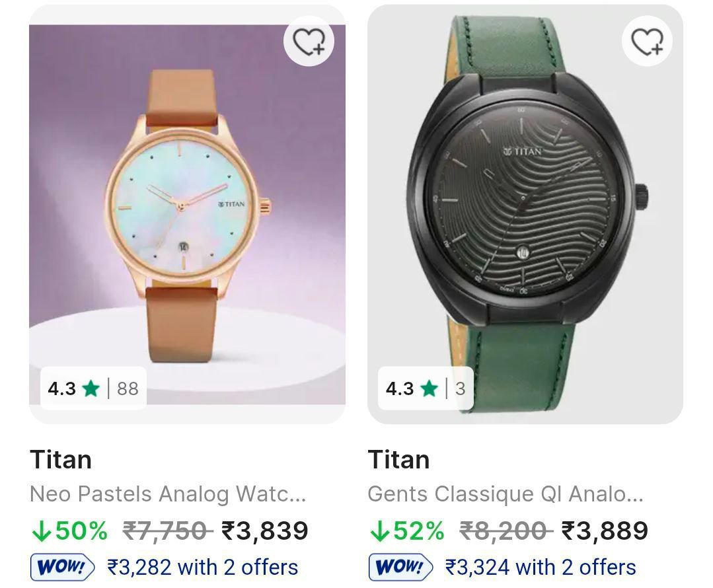Viewport: 713px width, 588px height.
Task: Tap the 50% discount down arrow
Action: coord(41,531)
